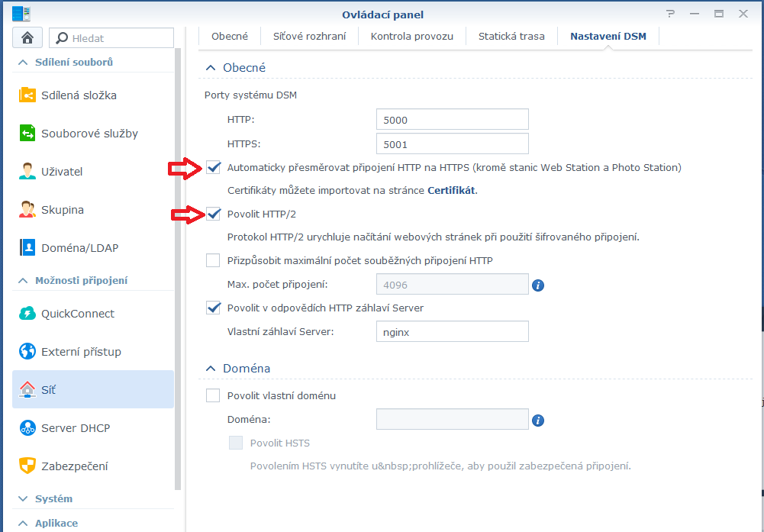Enable Povolit vlastní doménu checkbox
The height and width of the screenshot is (532, 764).
[x=213, y=396]
